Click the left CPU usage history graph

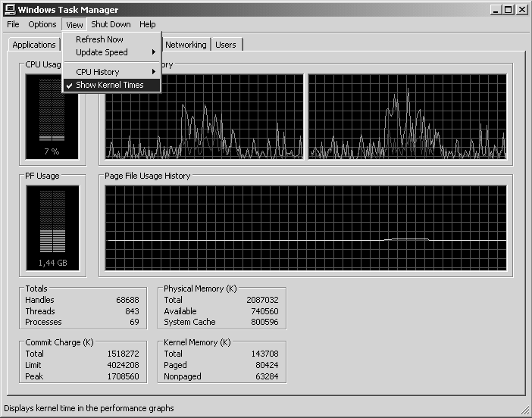(205, 117)
